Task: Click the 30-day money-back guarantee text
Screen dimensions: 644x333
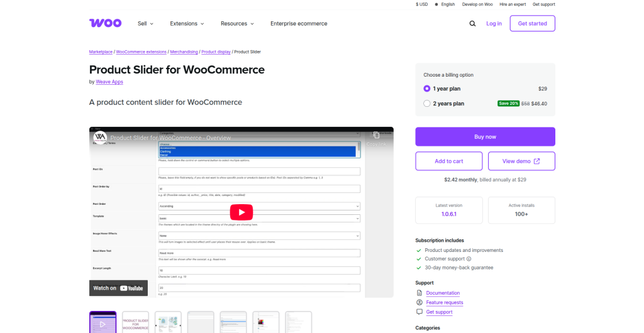Action: (x=458, y=268)
